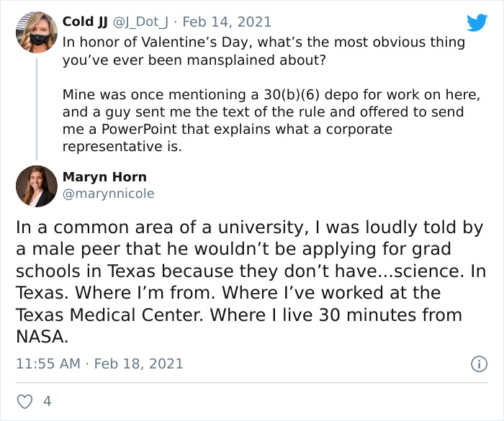The width and height of the screenshot is (504, 421).
Task: Open the @marynnicole handle
Action: (x=108, y=194)
